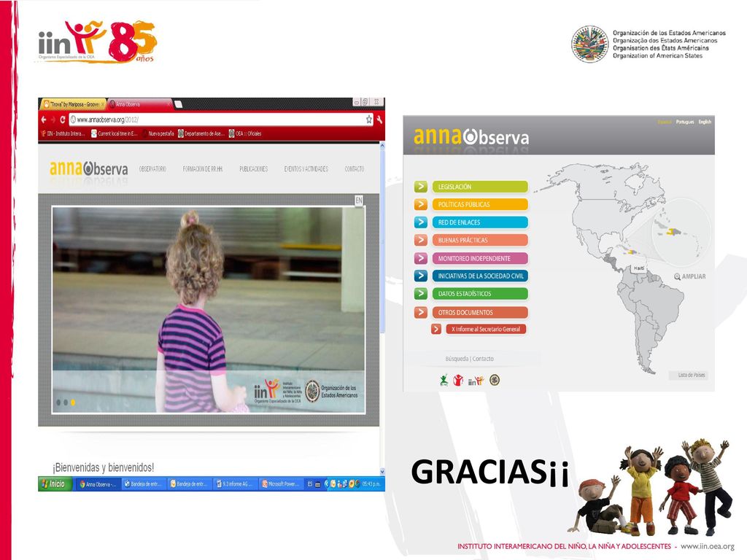The width and height of the screenshot is (747, 560).
Task: Bookmark this page with the star icon
Action: point(368,120)
